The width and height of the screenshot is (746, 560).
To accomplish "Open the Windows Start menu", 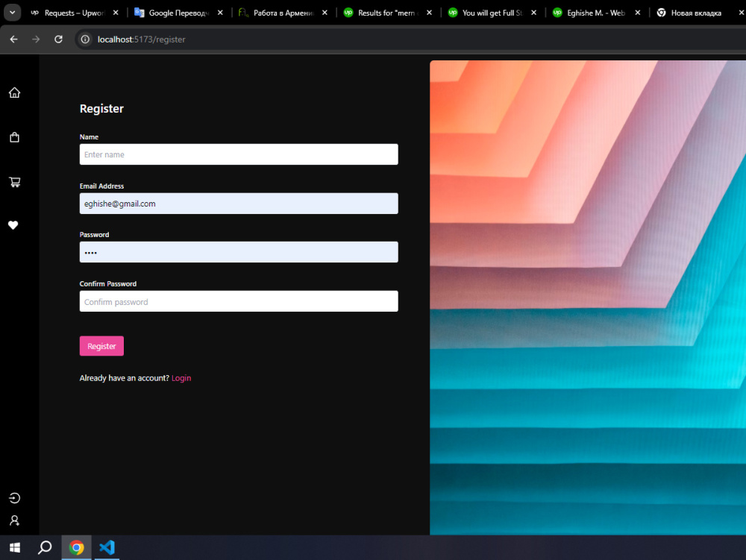I will [x=15, y=547].
